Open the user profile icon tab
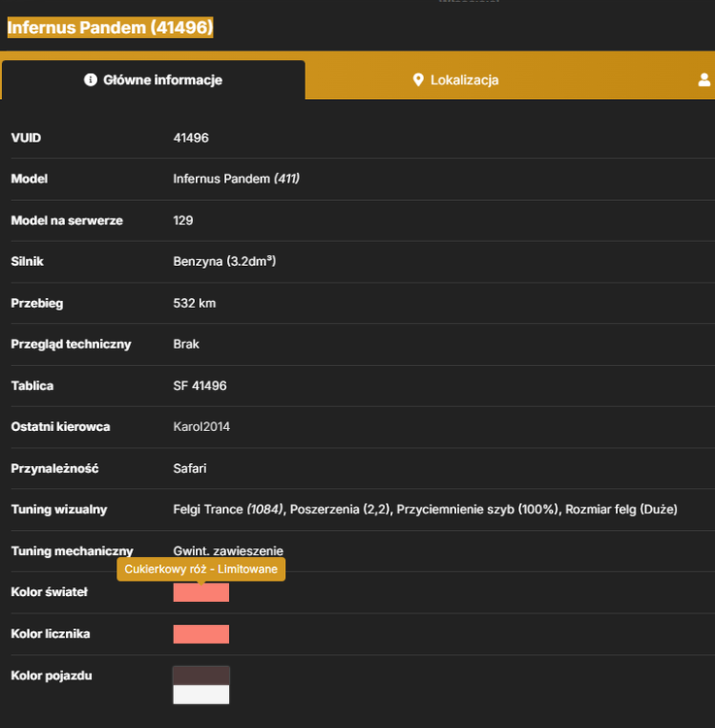This screenshot has height=728, width=715. pos(704,80)
